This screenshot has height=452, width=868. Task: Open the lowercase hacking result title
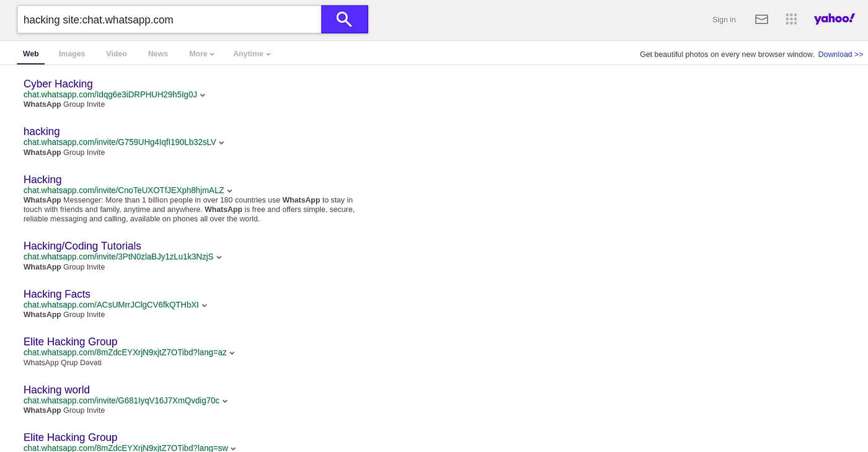[x=42, y=131]
